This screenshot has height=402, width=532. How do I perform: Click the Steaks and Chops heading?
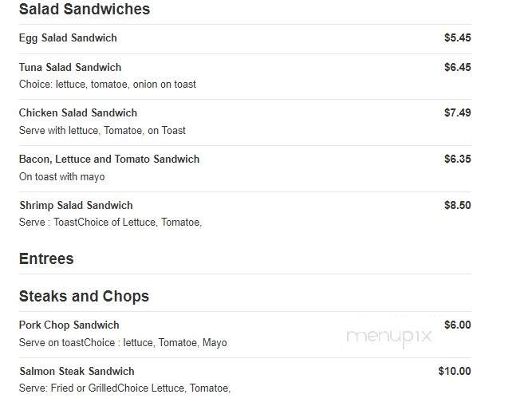(x=84, y=297)
